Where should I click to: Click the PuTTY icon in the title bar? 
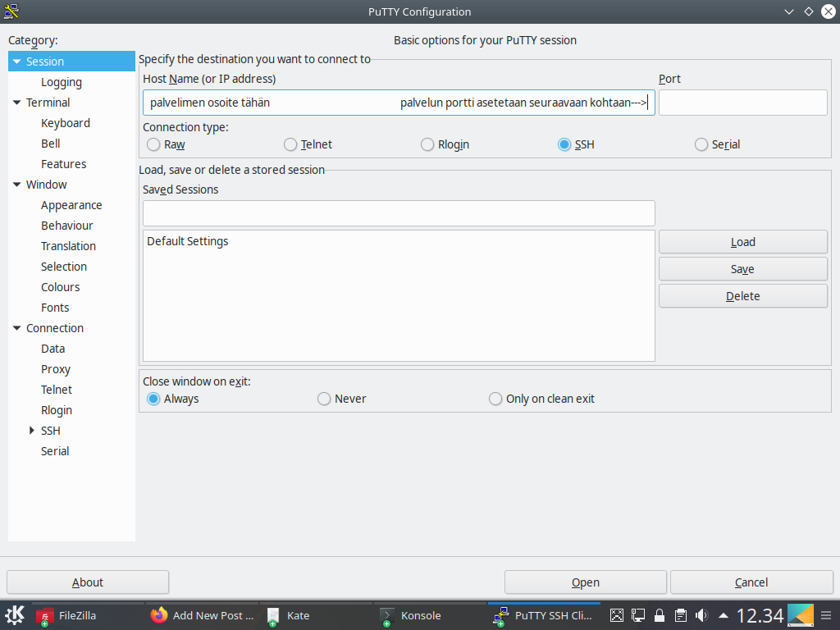pos(11,11)
